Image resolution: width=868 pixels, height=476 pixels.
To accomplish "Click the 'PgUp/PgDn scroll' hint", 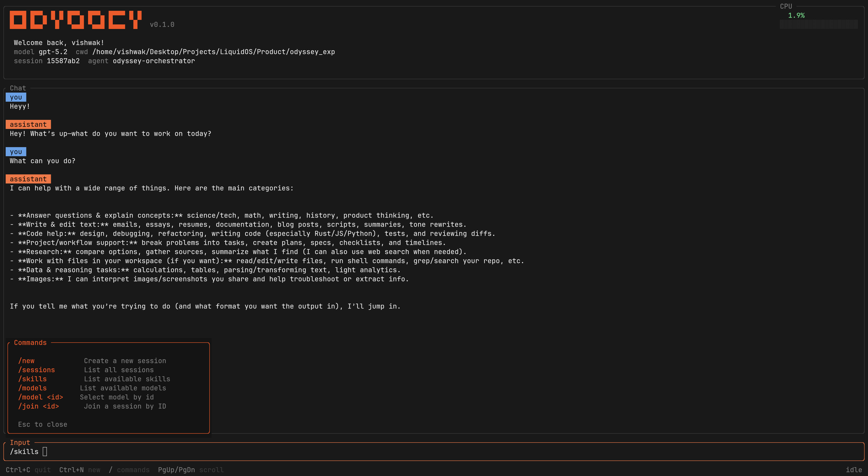I will click(191, 470).
